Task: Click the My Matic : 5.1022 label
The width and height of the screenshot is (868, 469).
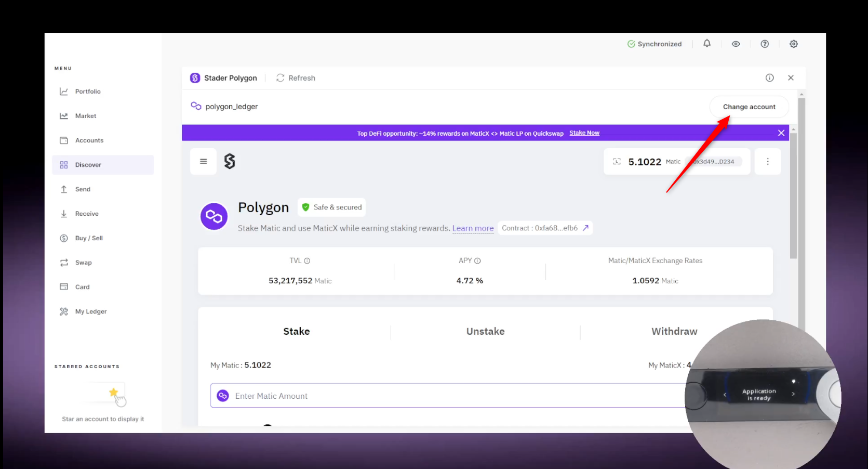Action: (241, 365)
